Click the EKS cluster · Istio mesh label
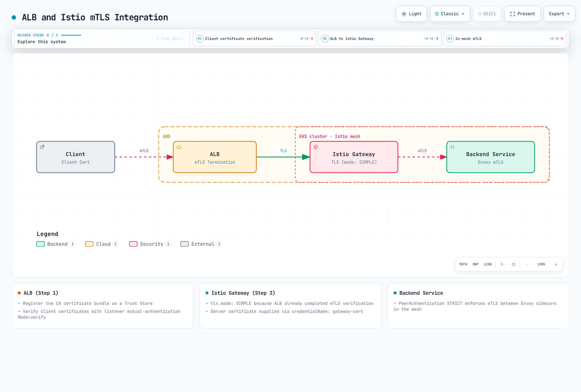 pyautogui.click(x=330, y=136)
